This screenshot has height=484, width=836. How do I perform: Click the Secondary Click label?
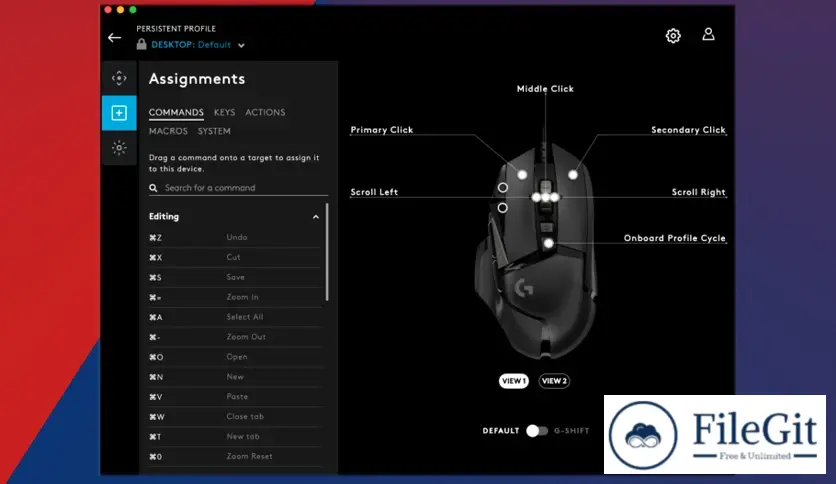pos(688,130)
